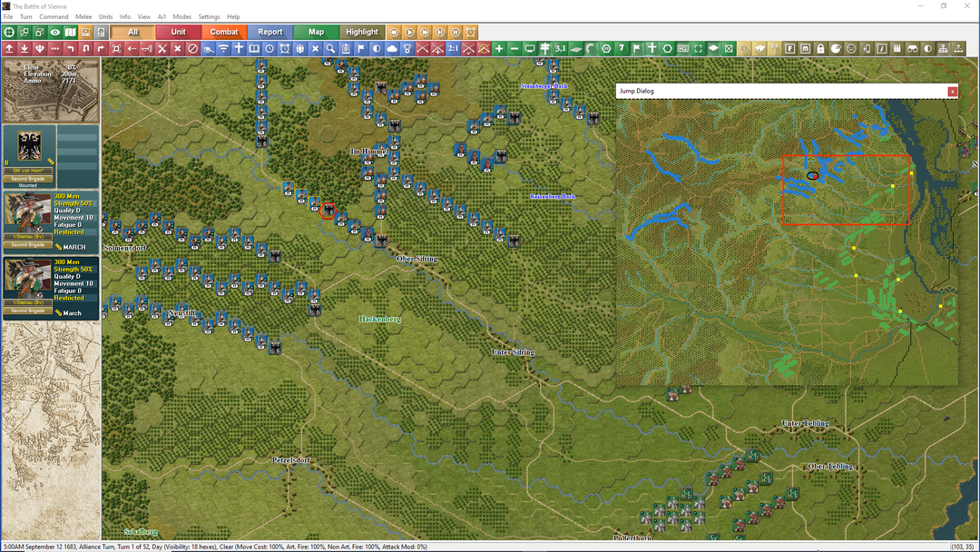Screen dimensions: 980x552
Task: Click the cloud weather icon
Action: tap(392, 48)
